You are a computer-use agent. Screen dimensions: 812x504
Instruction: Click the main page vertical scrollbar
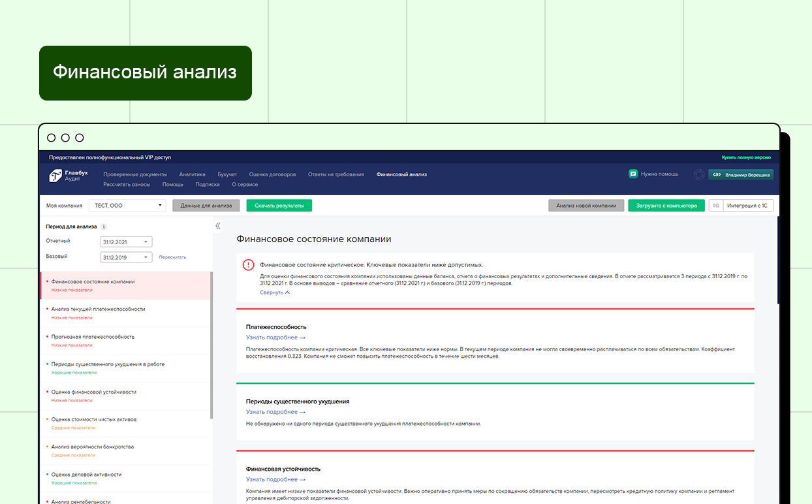[778, 260]
